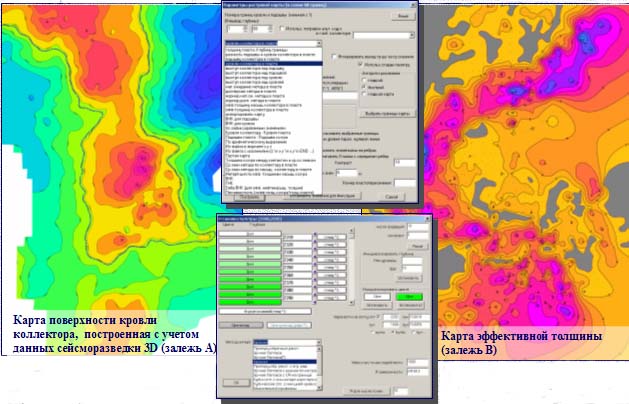Image resolution: width=629 pixels, height=404 pixels.
Task: Choose the first entry in the map type list
Action: click(274, 50)
